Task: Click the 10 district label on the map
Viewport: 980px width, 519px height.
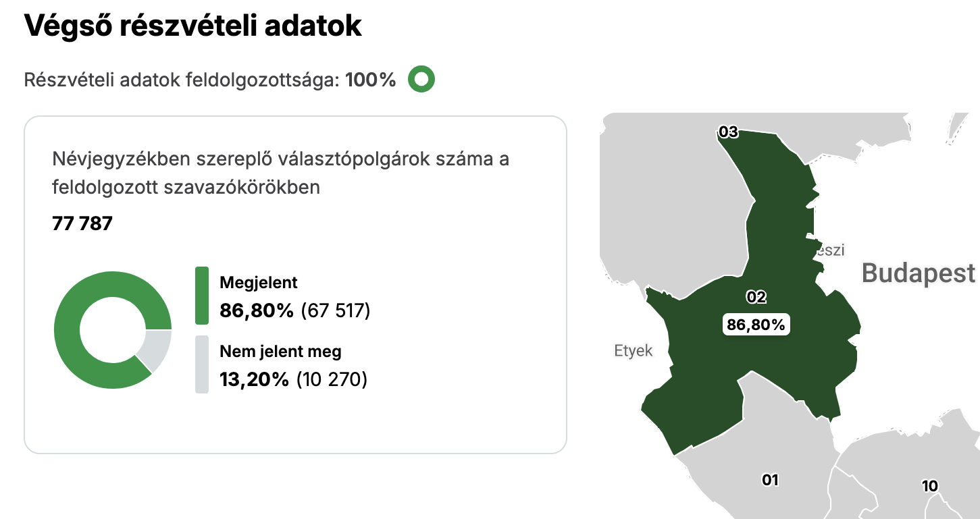Action: tap(929, 486)
